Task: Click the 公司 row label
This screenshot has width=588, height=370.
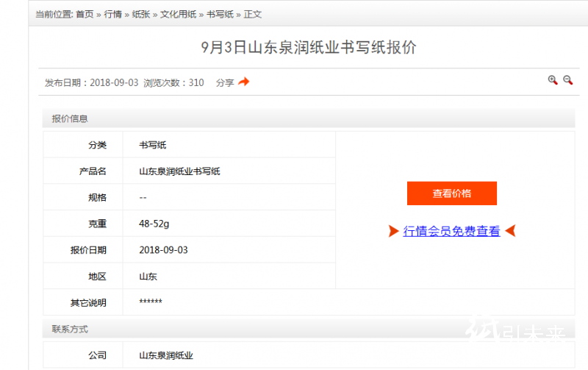Action: click(x=98, y=355)
